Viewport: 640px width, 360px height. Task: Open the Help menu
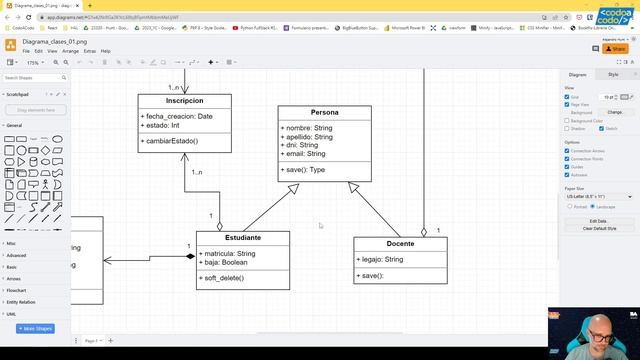point(106,51)
